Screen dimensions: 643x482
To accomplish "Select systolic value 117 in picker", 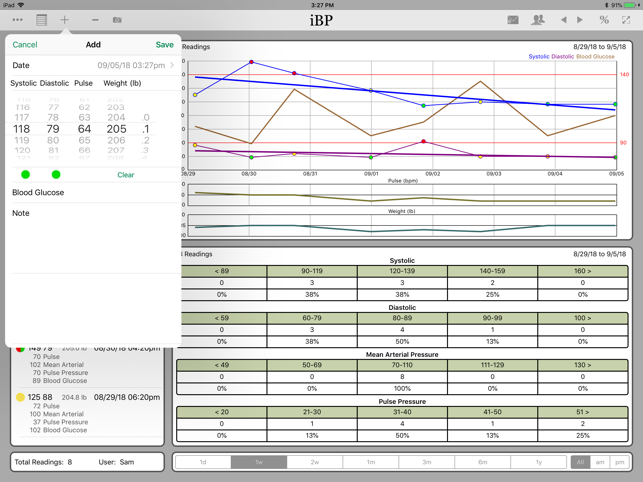I will pos(21,118).
